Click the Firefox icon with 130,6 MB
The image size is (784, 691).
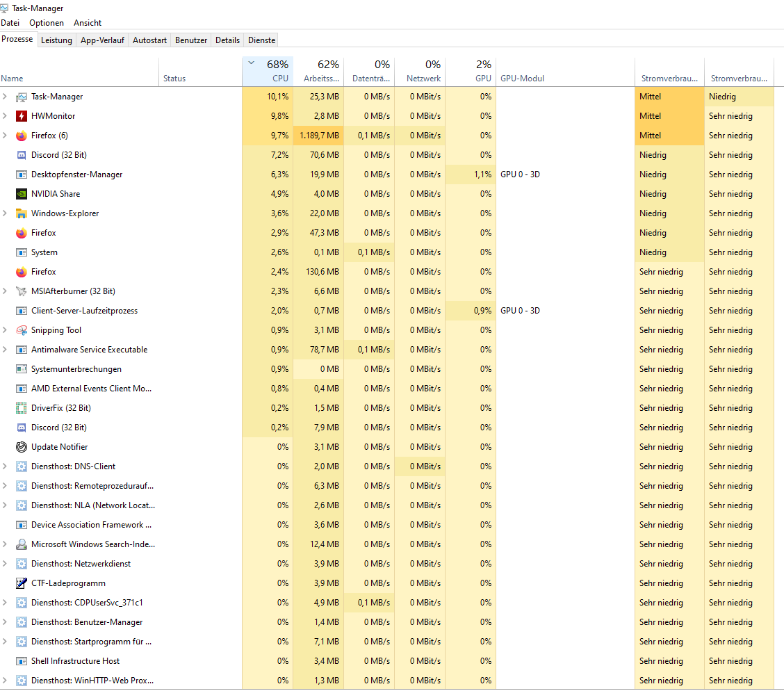tap(21, 272)
